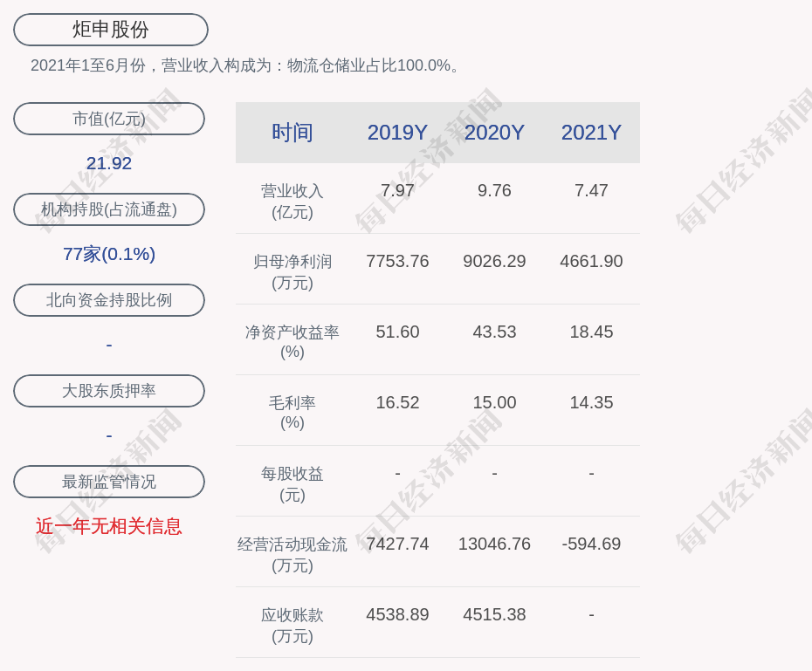Select the 2020Y column header
The height and width of the screenshot is (671, 812).
pos(494,133)
